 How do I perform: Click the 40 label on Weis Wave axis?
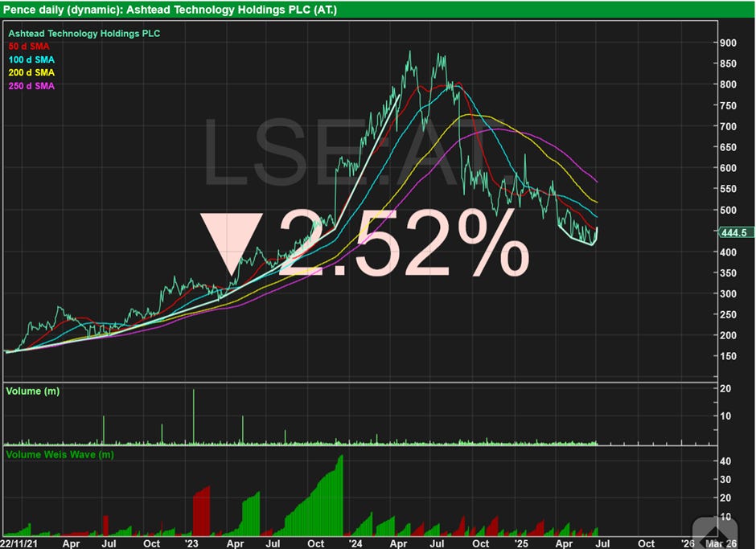[725, 461]
